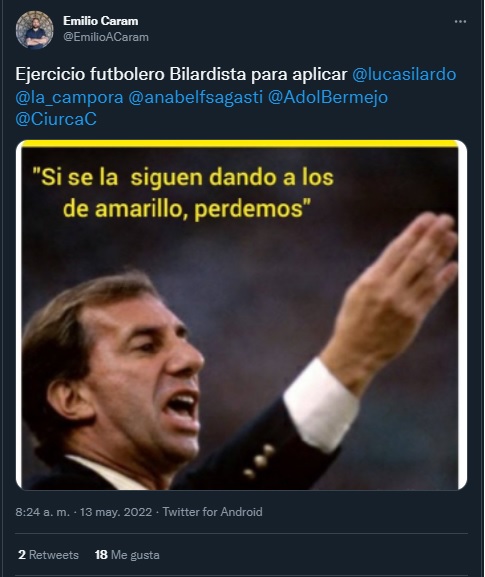Click Emilio Caram's profile avatar
Viewport: 485px width, 577px height.
[34, 30]
